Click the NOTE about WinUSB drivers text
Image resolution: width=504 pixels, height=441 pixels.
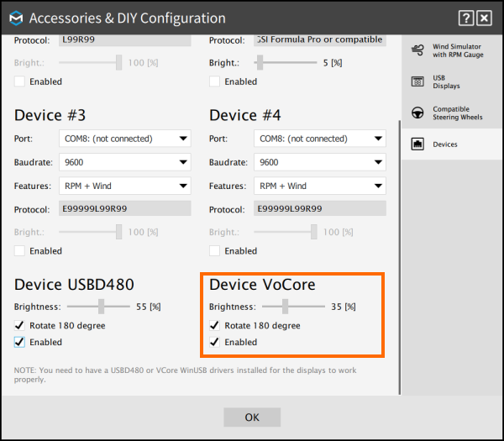pos(185,375)
